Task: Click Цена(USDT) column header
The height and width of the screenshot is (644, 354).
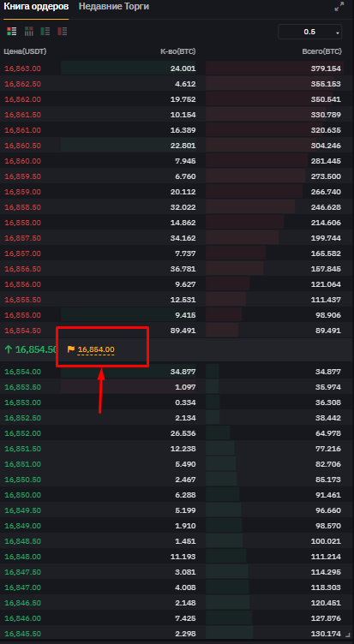Action: point(25,51)
